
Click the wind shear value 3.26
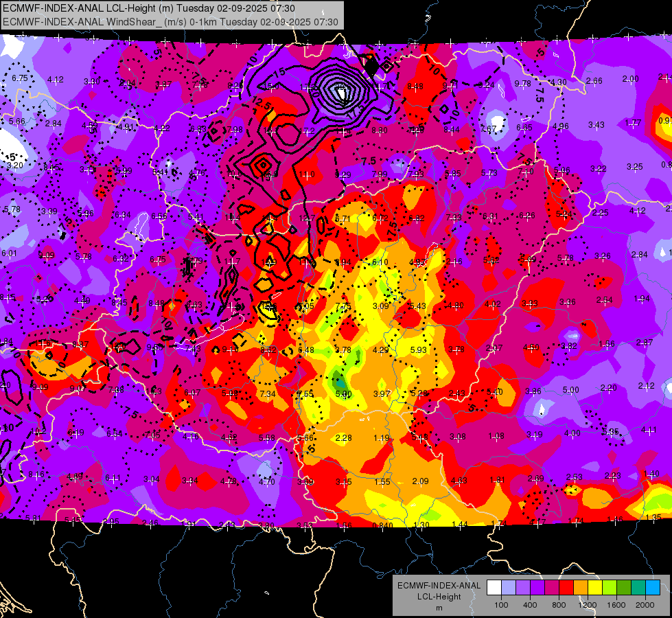[603, 256]
